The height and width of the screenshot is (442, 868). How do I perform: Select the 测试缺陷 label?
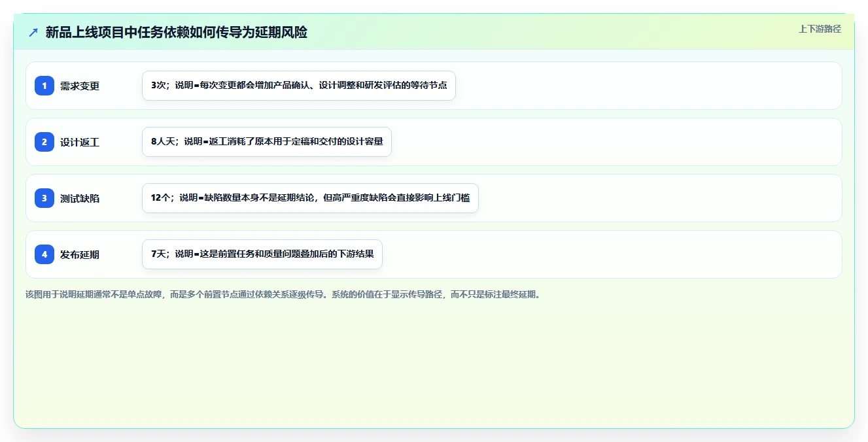coord(80,198)
